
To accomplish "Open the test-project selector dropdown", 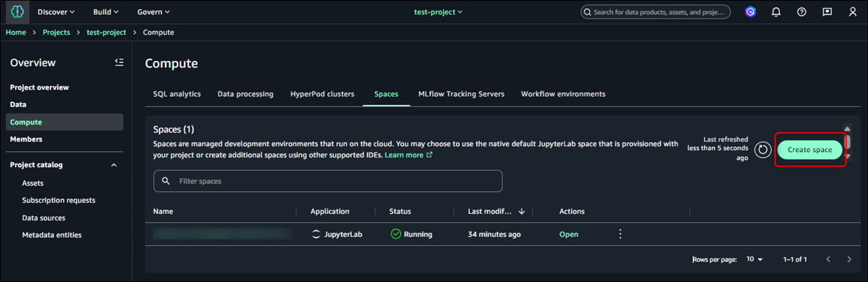I will [438, 12].
